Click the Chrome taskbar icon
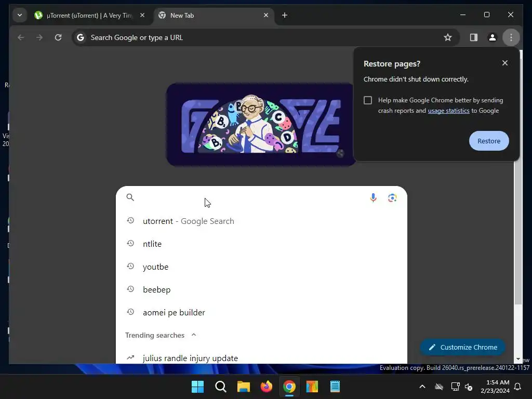Image resolution: width=532 pixels, height=399 pixels. [289, 387]
